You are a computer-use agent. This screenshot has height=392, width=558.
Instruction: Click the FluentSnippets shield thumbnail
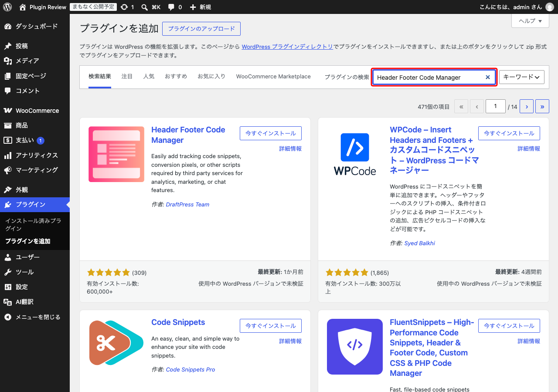(355, 347)
